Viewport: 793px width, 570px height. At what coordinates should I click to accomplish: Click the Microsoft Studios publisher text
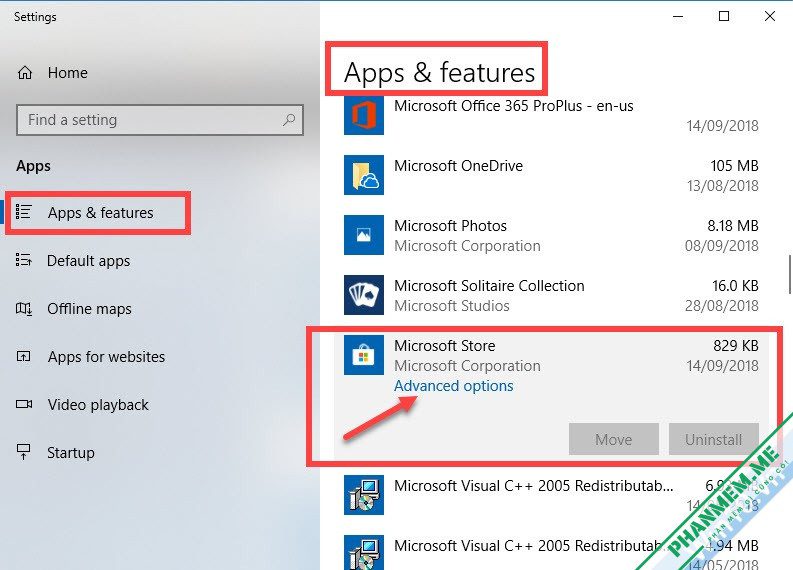click(452, 306)
